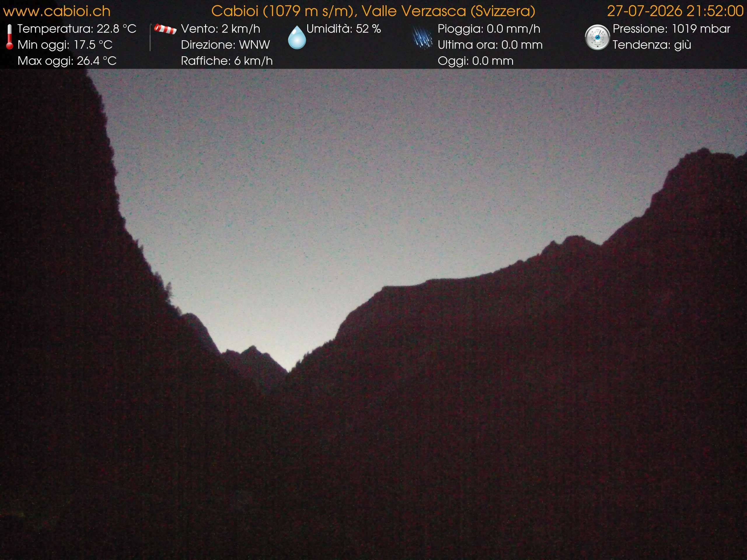
Task: Click the blue water drop humidity icon
Action: pyautogui.click(x=297, y=37)
